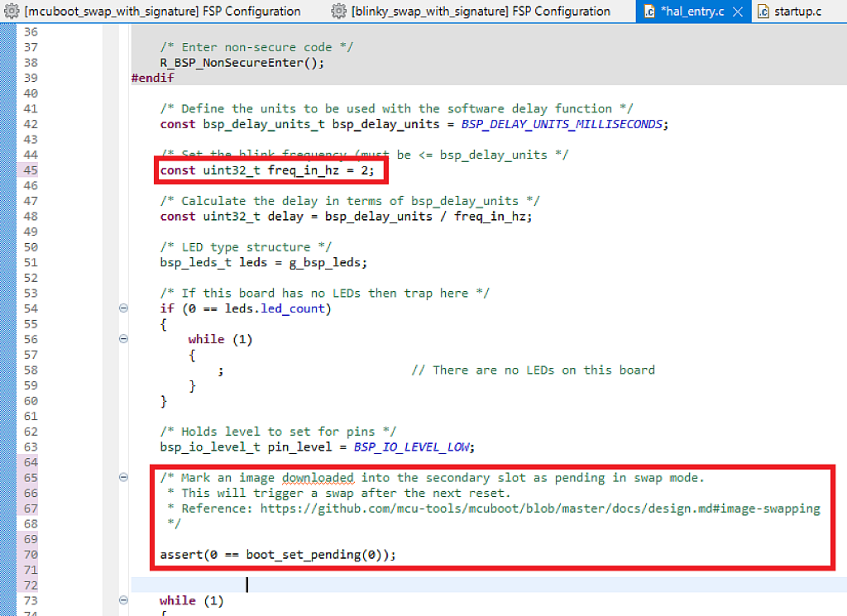Select the word assert on line 70
847x616 pixels.
pos(180,554)
